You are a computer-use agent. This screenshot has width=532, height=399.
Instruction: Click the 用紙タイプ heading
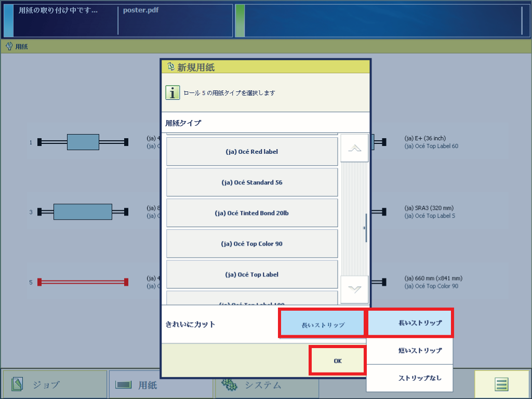tap(183, 123)
